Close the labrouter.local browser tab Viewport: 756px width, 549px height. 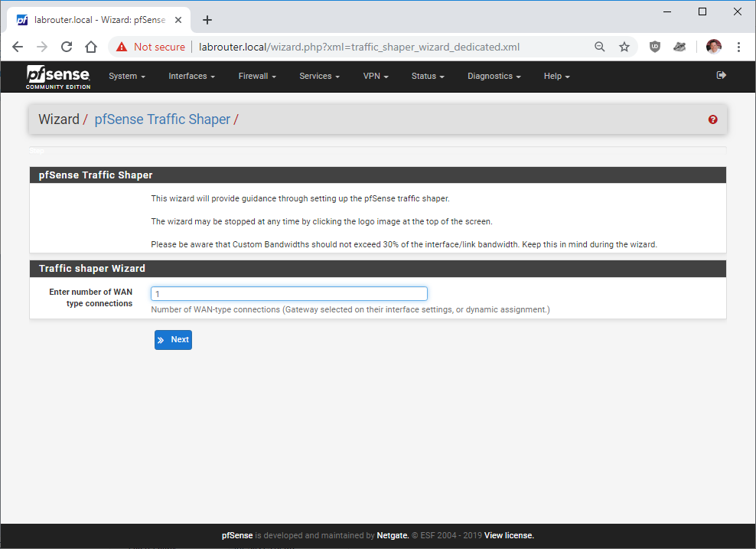tap(178, 20)
